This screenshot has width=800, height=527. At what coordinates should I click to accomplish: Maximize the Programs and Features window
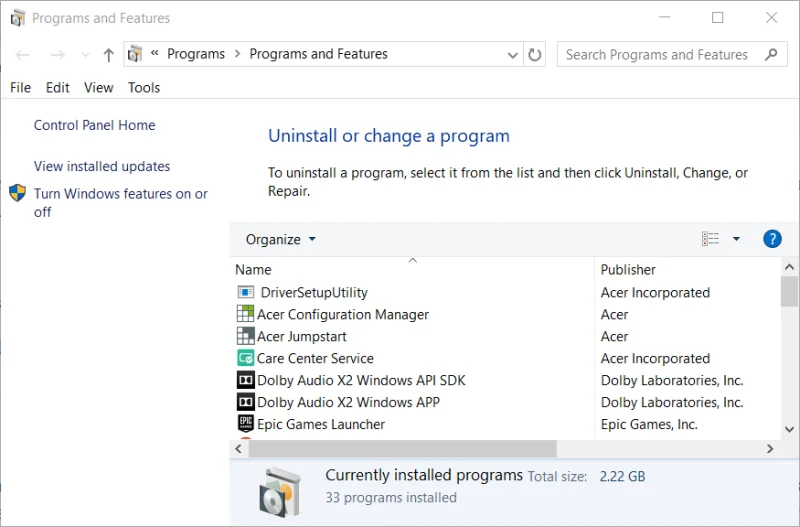[x=717, y=18]
